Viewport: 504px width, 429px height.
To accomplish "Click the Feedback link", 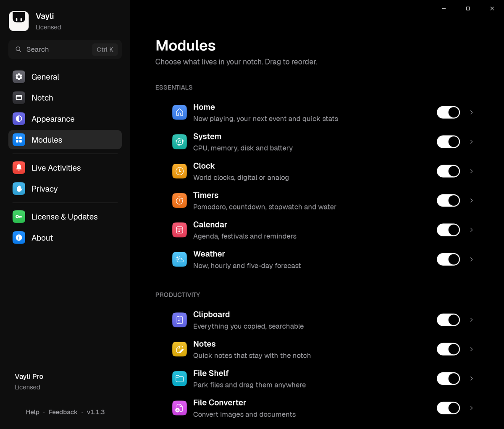I will (x=63, y=412).
